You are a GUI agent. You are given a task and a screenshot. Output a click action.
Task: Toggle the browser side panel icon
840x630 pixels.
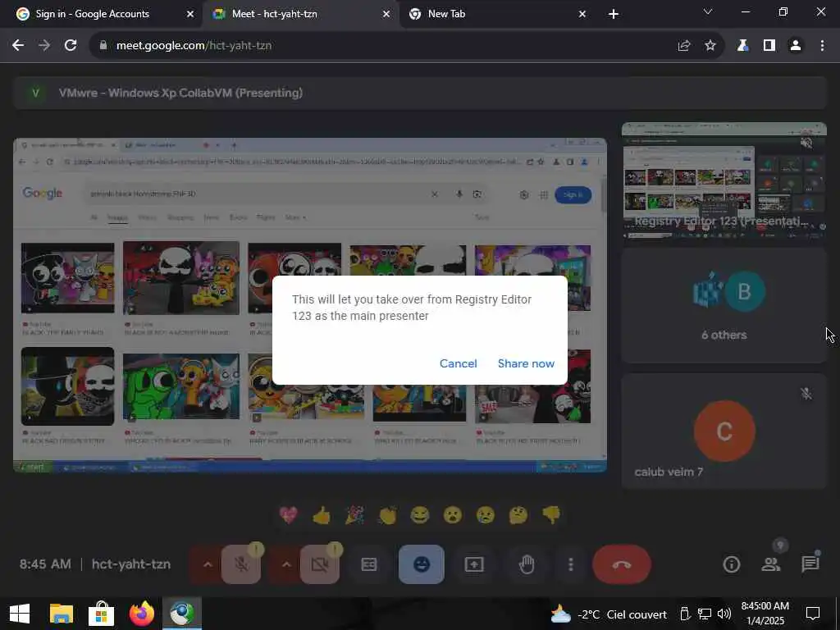pyautogui.click(x=769, y=46)
